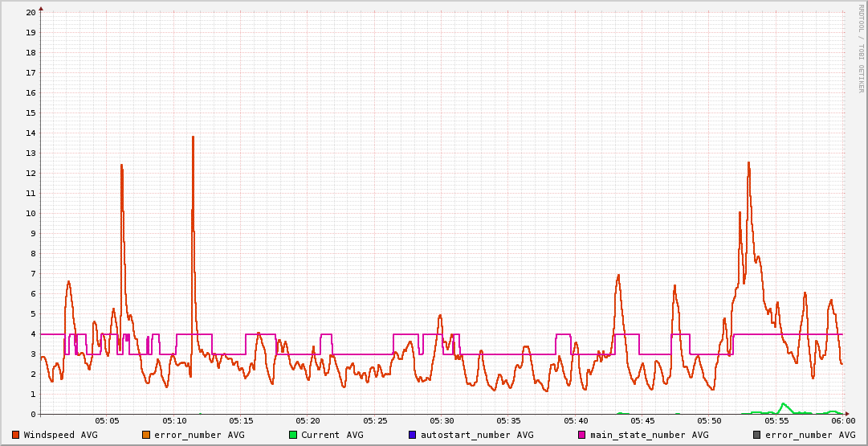This screenshot has width=868, height=446.
Task: Click the orange error_number legend swatch
Action: pyautogui.click(x=145, y=435)
